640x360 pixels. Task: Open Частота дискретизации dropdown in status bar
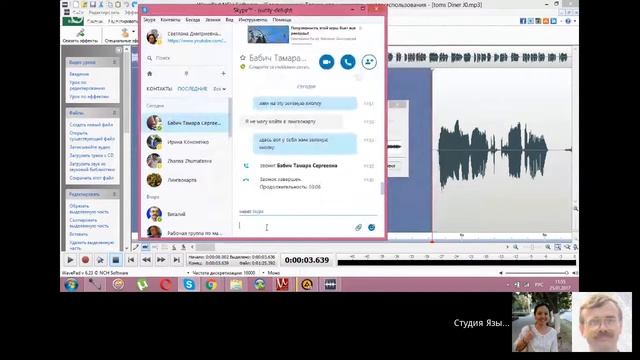coord(221,273)
